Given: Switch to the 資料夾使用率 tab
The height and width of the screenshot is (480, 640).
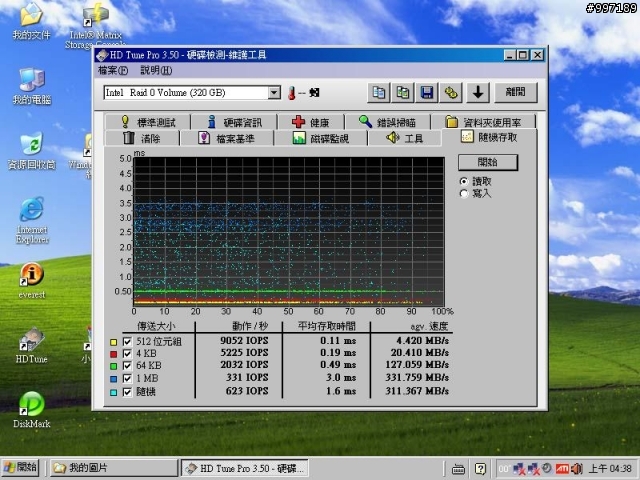Looking at the screenshot, I should coord(483,122).
